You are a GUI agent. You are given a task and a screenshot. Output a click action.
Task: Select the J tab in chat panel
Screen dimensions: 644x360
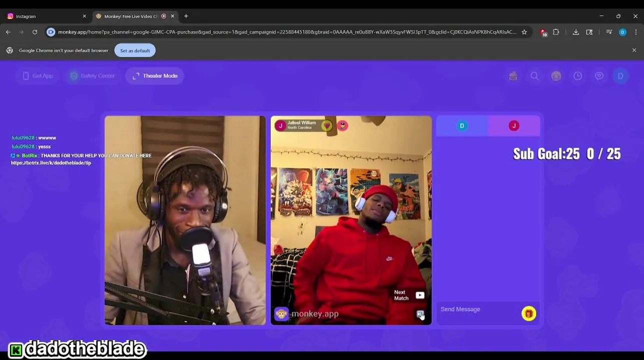[514, 126]
